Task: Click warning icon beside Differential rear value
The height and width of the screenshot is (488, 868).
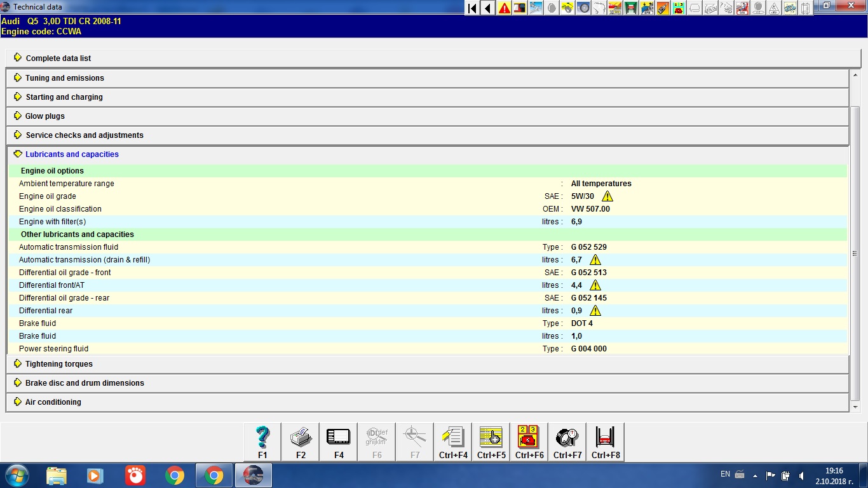Action: pos(595,311)
